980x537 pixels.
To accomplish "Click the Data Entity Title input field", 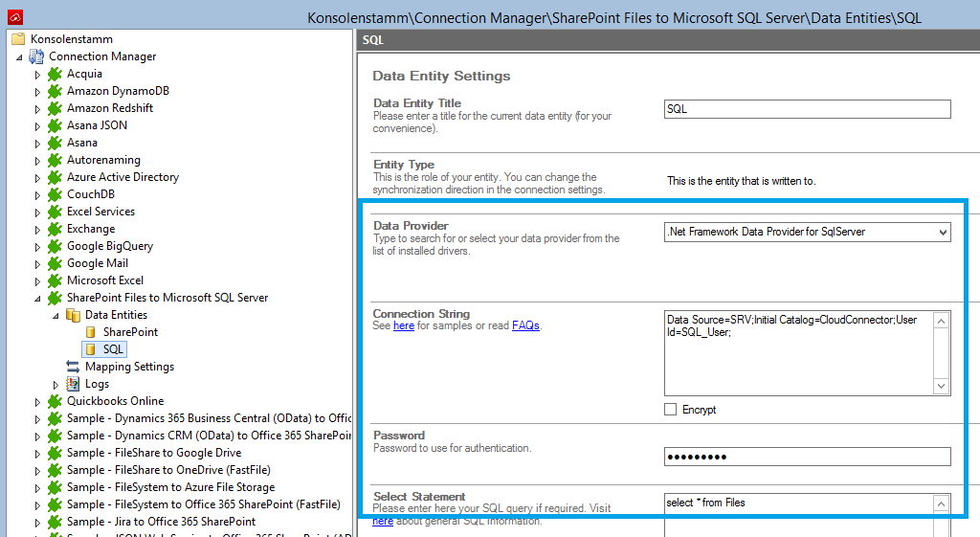I will [x=807, y=109].
